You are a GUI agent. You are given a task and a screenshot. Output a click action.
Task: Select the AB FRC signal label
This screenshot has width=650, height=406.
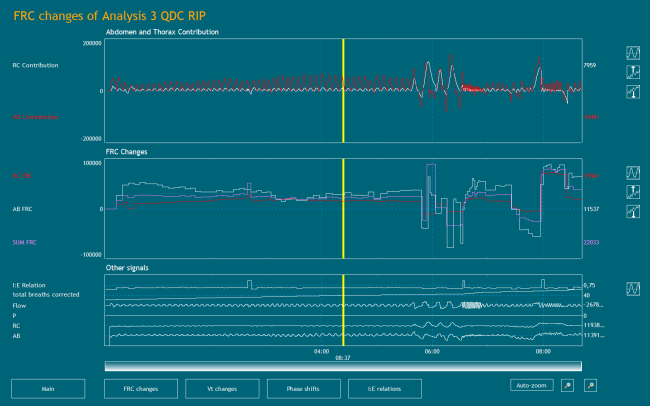(x=23, y=208)
